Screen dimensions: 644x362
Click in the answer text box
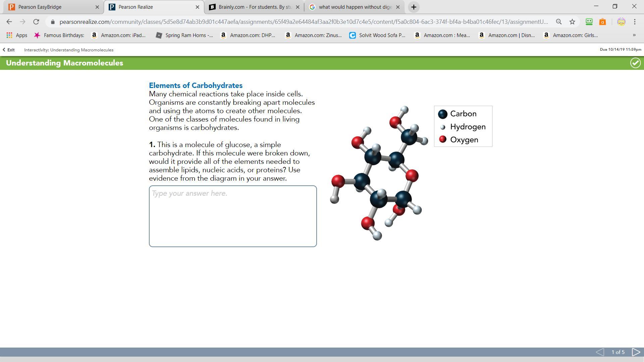click(x=233, y=216)
